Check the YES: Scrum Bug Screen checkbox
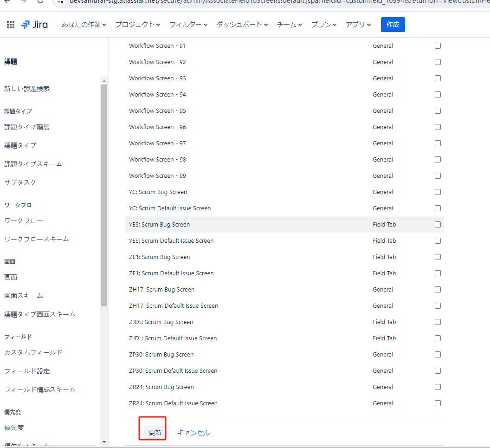This screenshot has width=490, height=448. coord(438,225)
